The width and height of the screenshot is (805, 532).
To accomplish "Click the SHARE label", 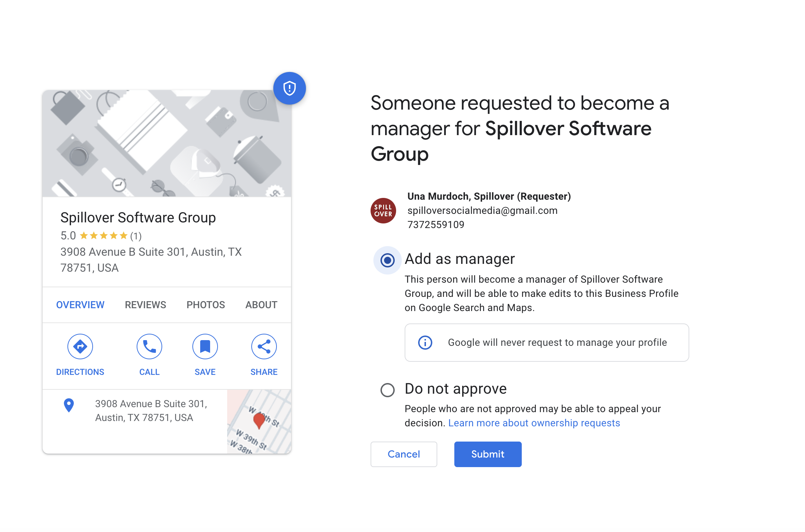I will [x=264, y=372].
